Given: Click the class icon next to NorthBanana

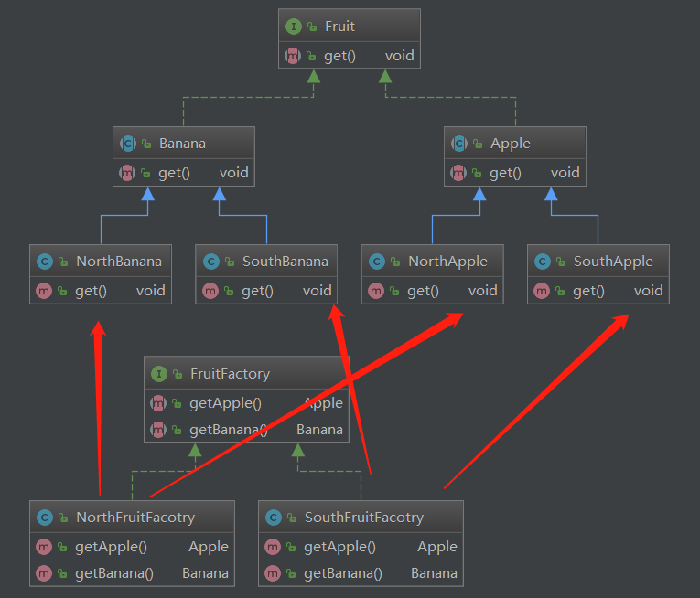Looking at the screenshot, I should tap(44, 262).
